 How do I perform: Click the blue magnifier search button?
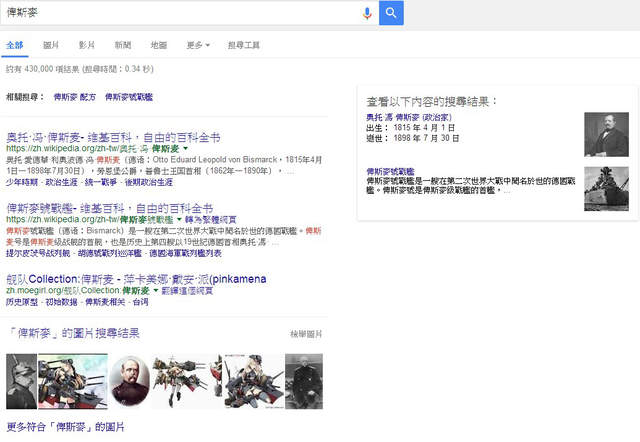tap(391, 13)
